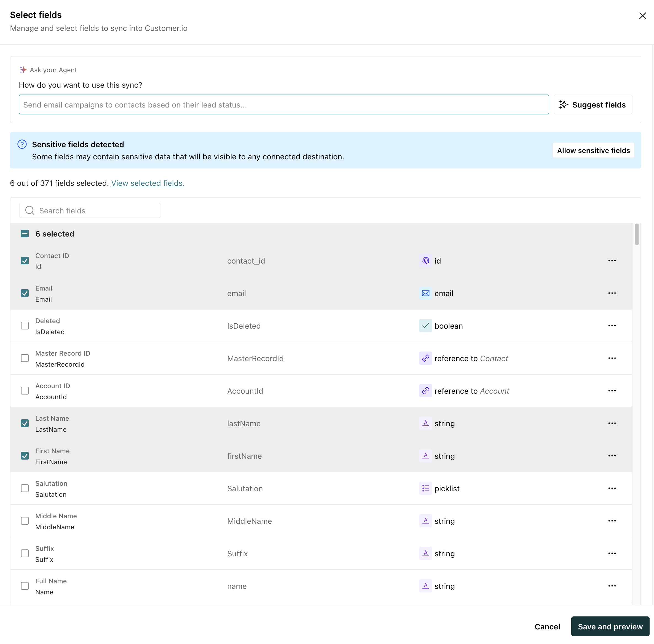This screenshot has width=654, height=644.
Task: Click the magnifier icon in Search fields
Action: tap(30, 210)
